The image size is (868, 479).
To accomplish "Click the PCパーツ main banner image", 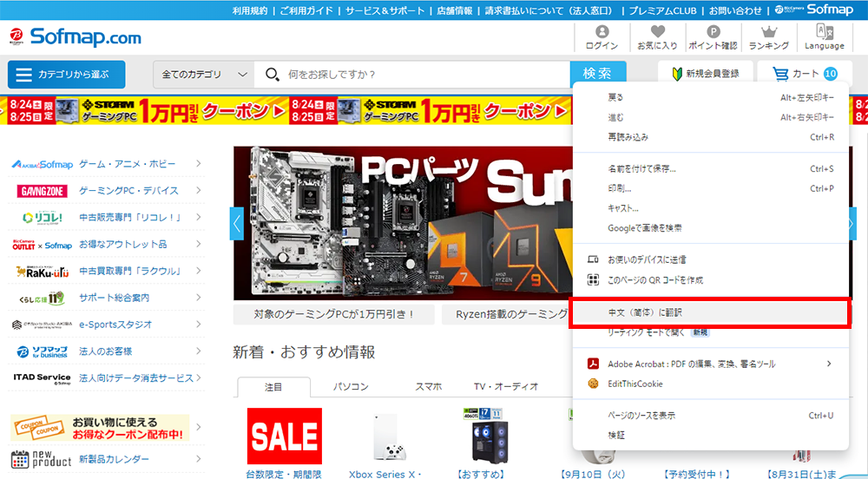I will 403,224.
